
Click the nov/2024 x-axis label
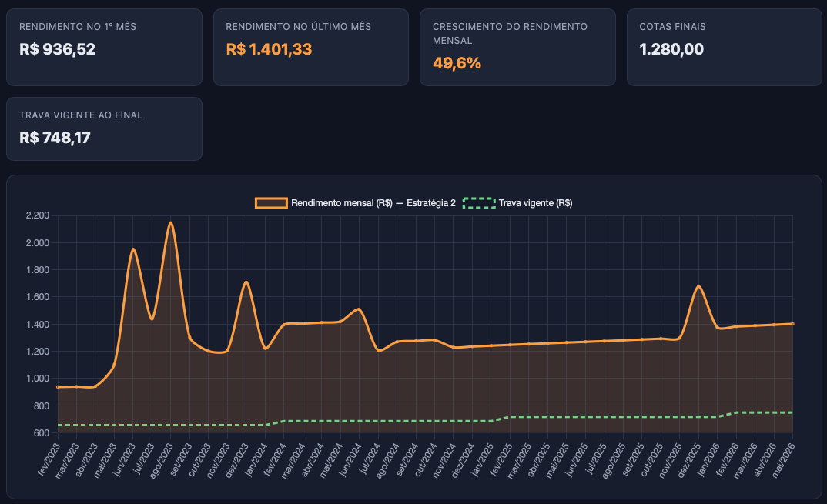tap(444, 460)
